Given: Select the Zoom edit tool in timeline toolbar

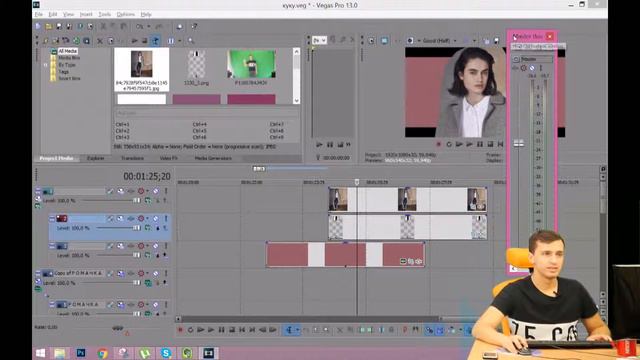Looking at the screenshot, I should [x=327, y=330].
